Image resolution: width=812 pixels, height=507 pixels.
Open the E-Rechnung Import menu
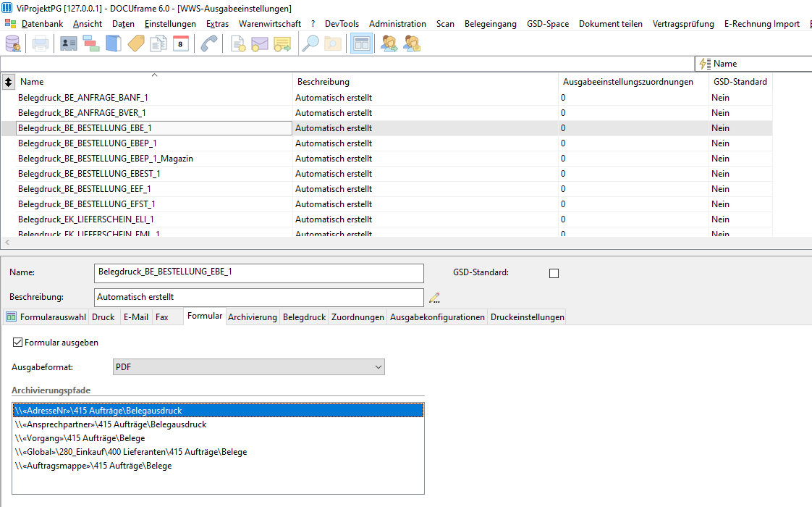[762, 24]
